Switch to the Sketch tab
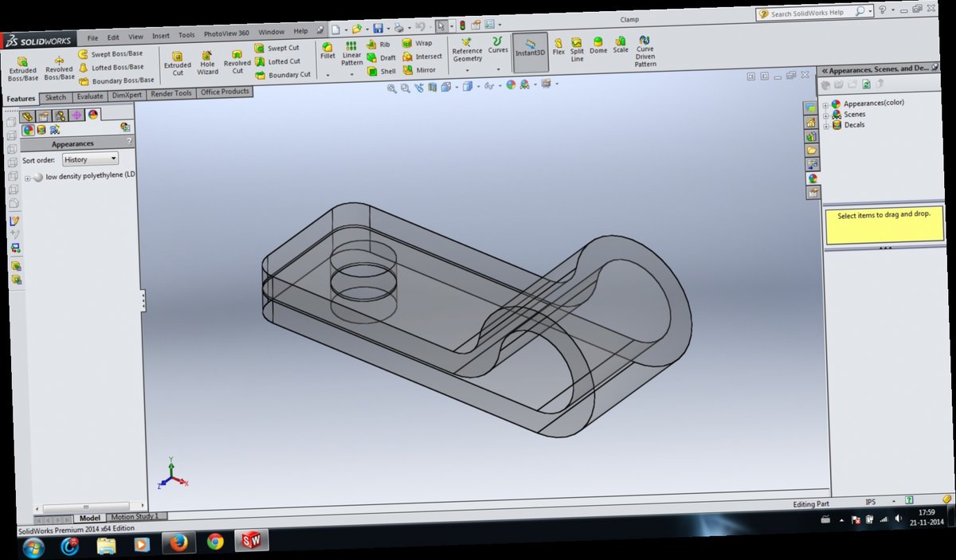Screen dimensions: 956x560 [x=55, y=96]
